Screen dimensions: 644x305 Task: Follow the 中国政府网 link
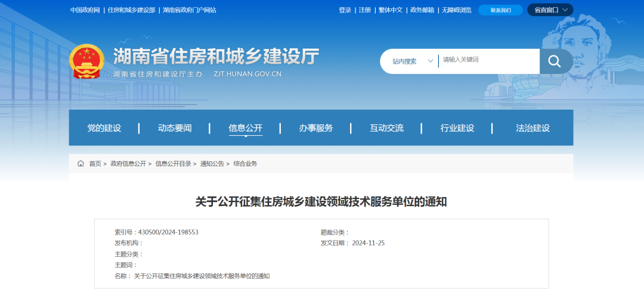point(85,10)
